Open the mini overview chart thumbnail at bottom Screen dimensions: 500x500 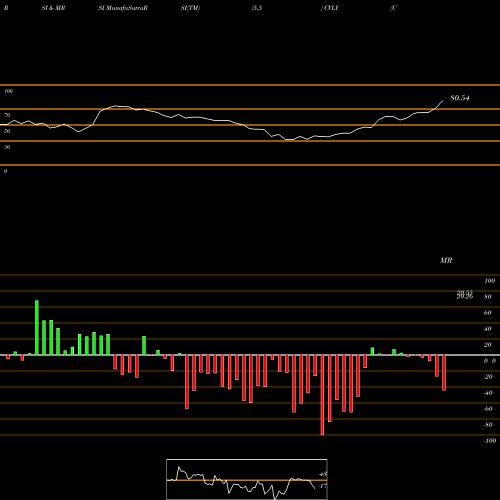pos(247,479)
